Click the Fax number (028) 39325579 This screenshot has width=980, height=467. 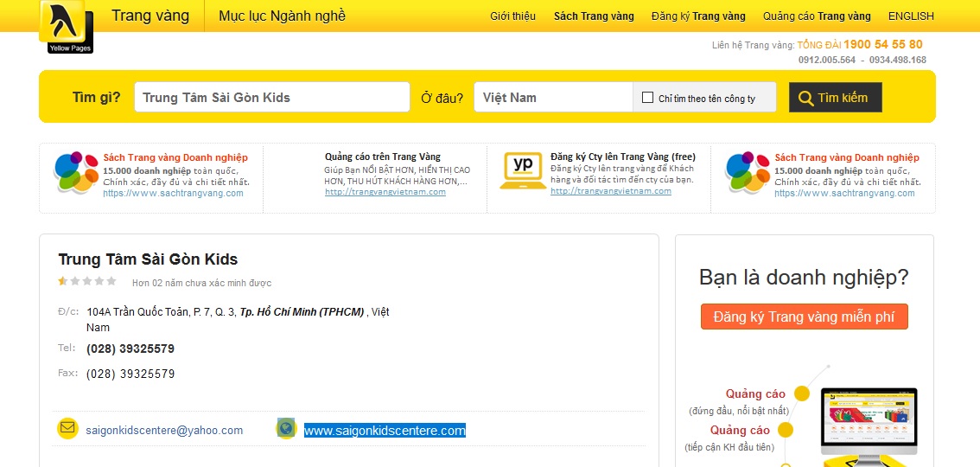(x=130, y=374)
